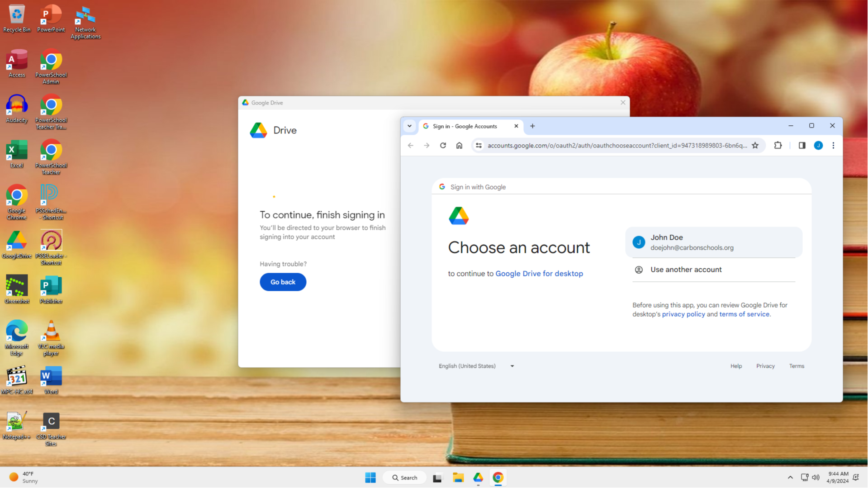Close the Google Drive sign-in window
Viewport: 868px width, 488px height.
pos(622,103)
